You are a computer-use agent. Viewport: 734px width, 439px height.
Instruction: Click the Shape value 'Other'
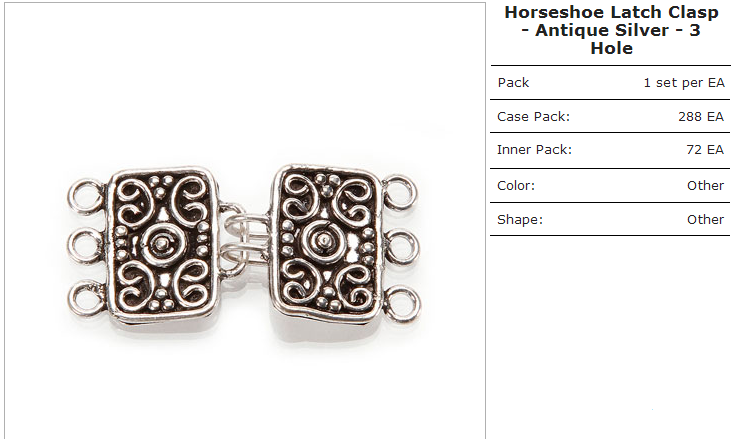coord(705,220)
